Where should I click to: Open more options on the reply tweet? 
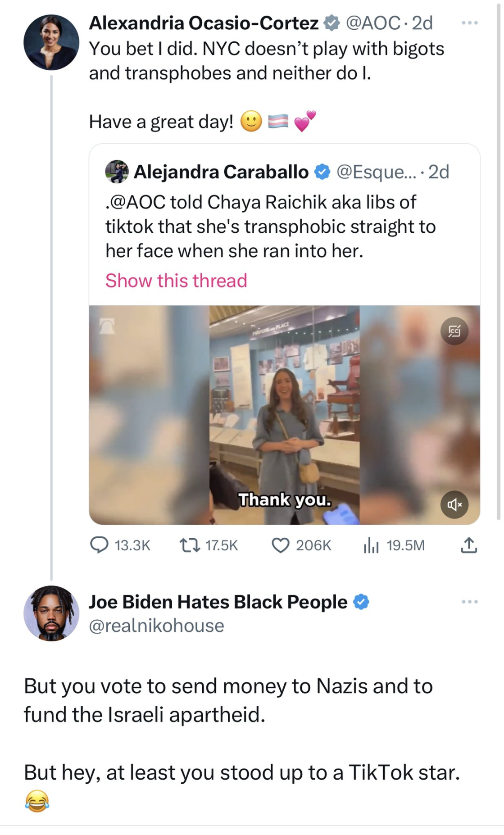470,602
